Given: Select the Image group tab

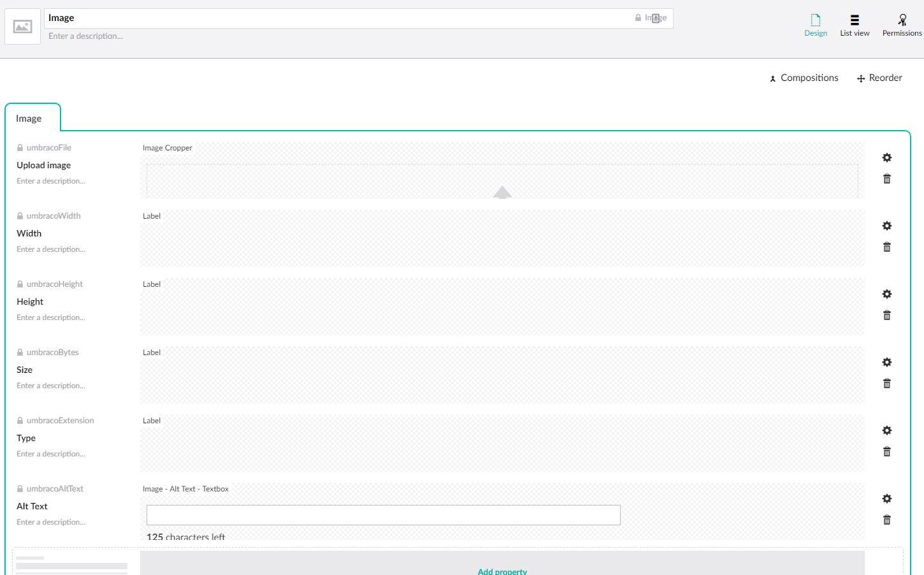Looking at the screenshot, I should click(x=29, y=119).
